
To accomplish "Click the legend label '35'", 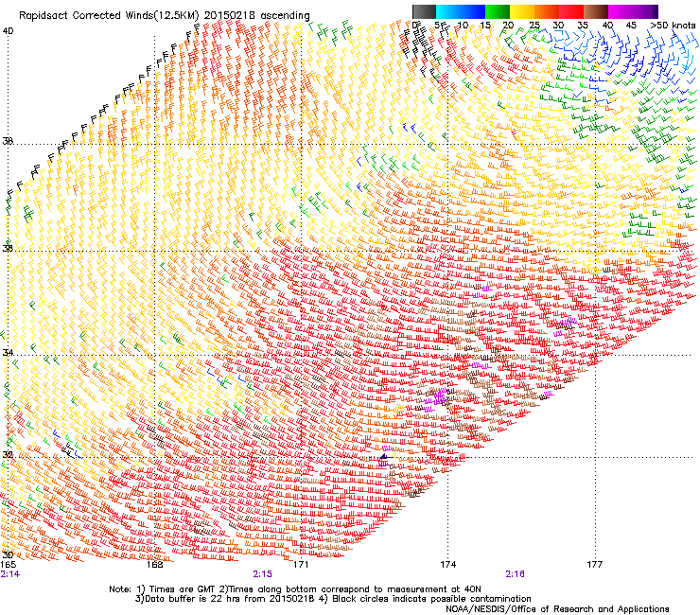I will point(583,26).
